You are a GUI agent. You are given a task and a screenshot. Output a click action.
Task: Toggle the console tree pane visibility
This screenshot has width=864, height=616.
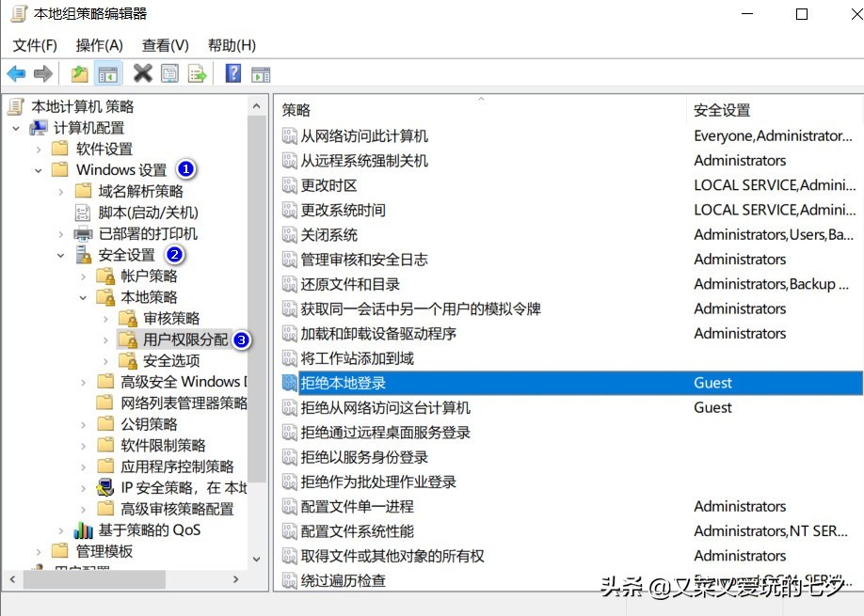point(107,73)
